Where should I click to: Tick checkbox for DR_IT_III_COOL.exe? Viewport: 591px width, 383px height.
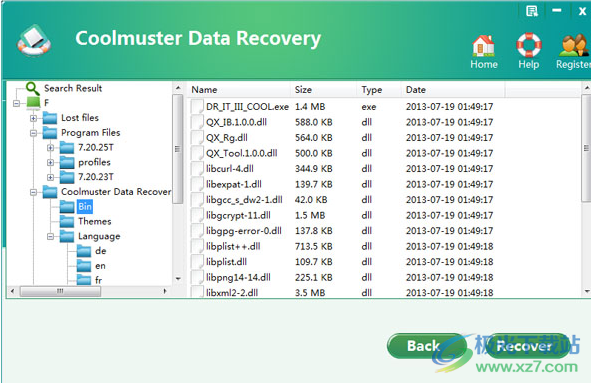click(x=197, y=107)
